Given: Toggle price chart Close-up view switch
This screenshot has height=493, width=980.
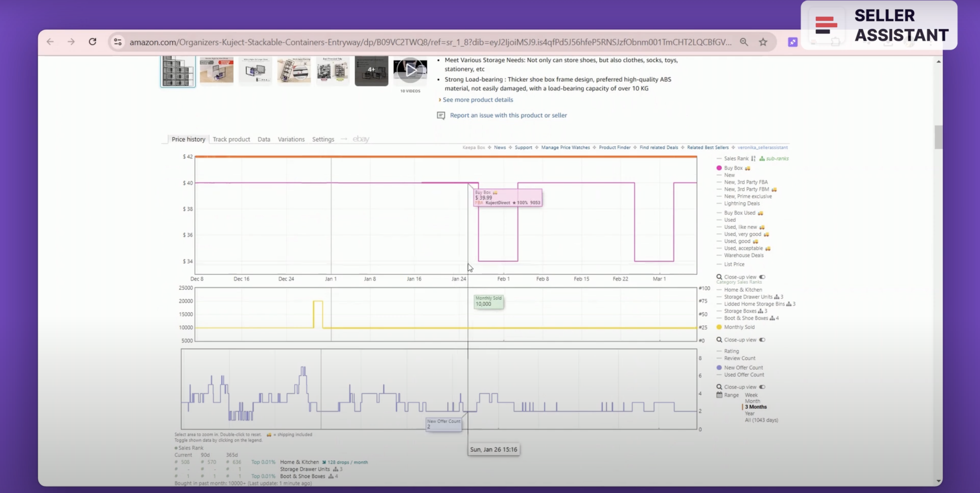Looking at the screenshot, I should click(x=762, y=277).
